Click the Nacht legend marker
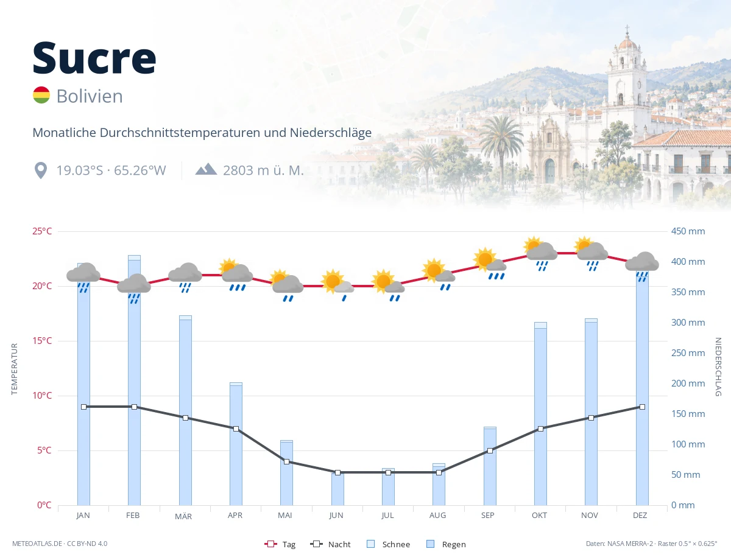 click(317, 544)
